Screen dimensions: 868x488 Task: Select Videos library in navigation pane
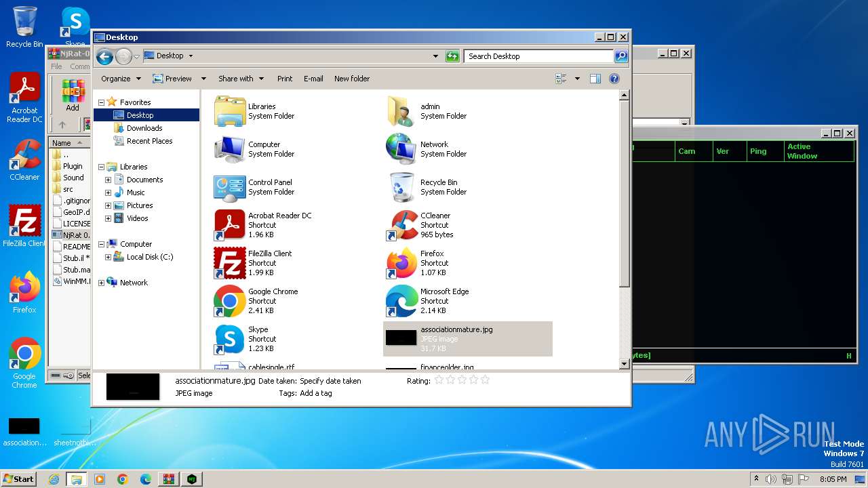[137, 218]
